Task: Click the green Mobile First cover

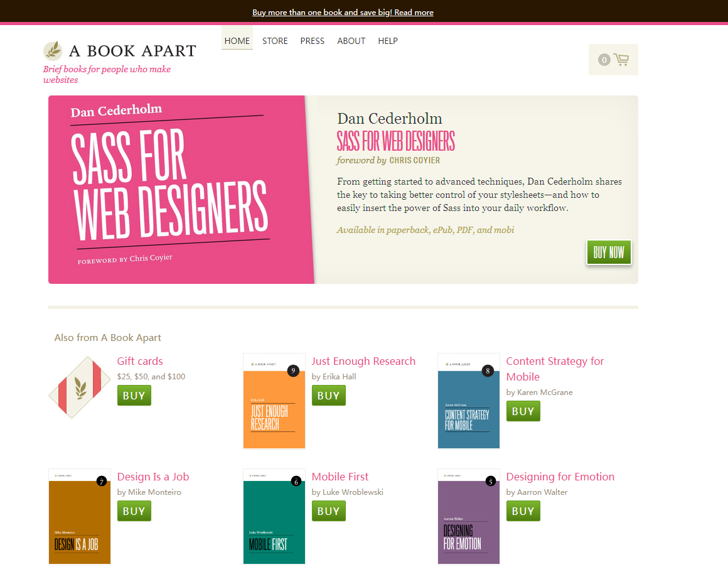Action: click(x=274, y=516)
